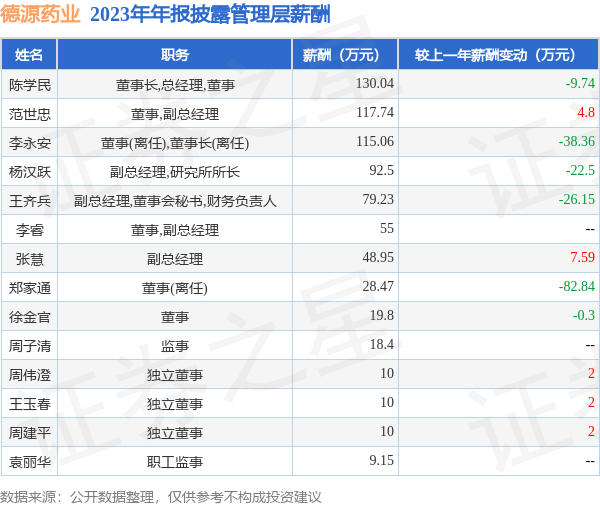This screenshot has width=600, height=506.
Task: Select the 姓名 column header
Action: (29, 55)
